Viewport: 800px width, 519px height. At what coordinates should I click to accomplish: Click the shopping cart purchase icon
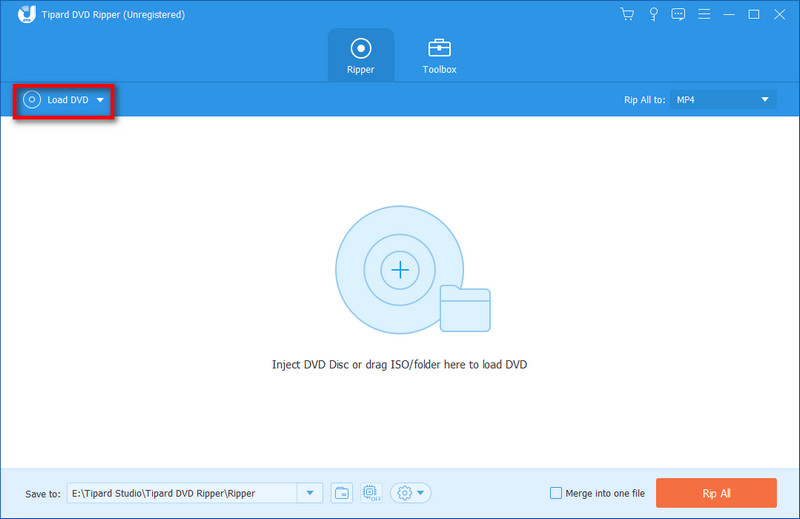(x=627, y=14)
